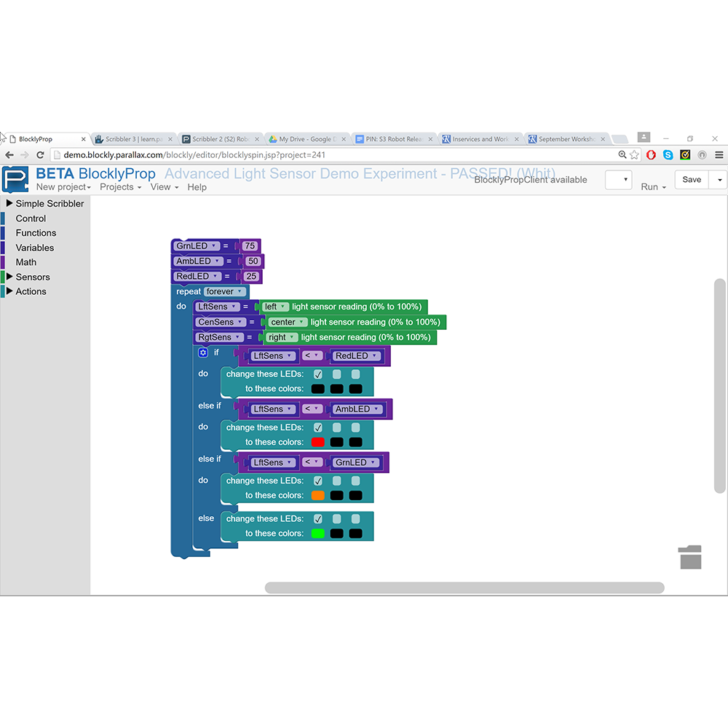Click the orange color swatch in GrnLED block
This screenshot has height=728, width=728.
(318, 496)
